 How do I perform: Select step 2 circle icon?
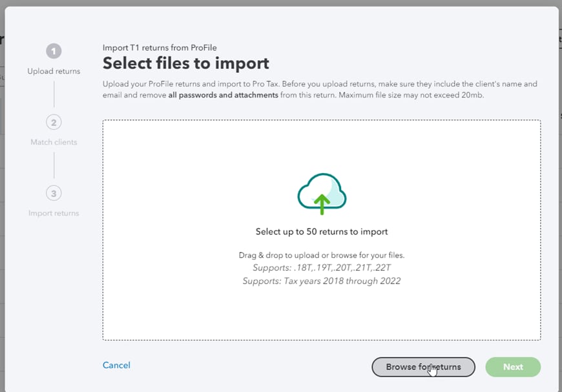coord(54,122)
